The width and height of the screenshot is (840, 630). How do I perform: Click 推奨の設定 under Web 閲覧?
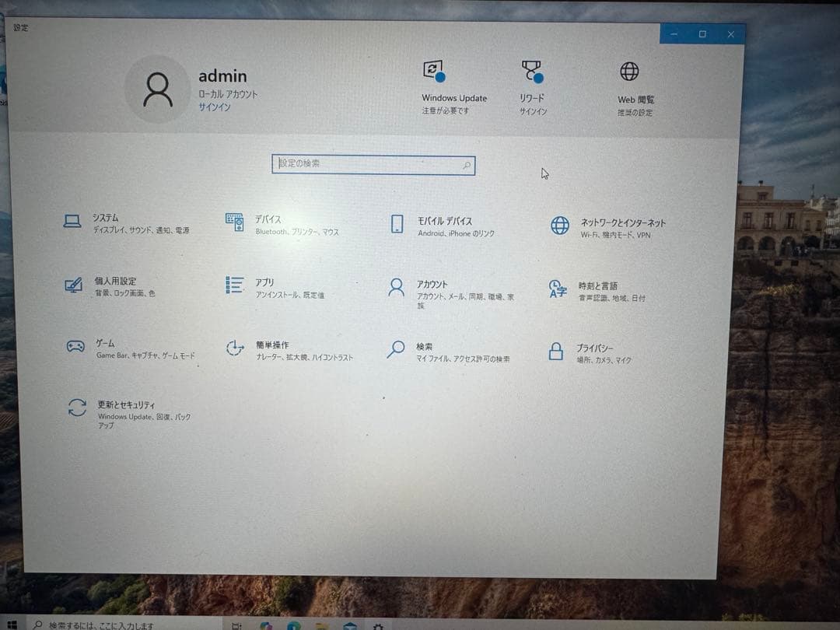(x=635, y=113)
